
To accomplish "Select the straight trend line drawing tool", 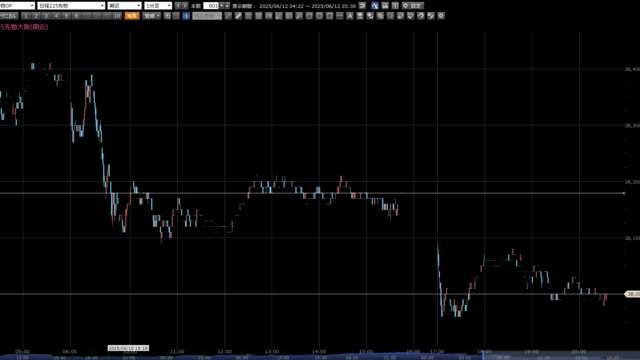I will click(228, 16).
